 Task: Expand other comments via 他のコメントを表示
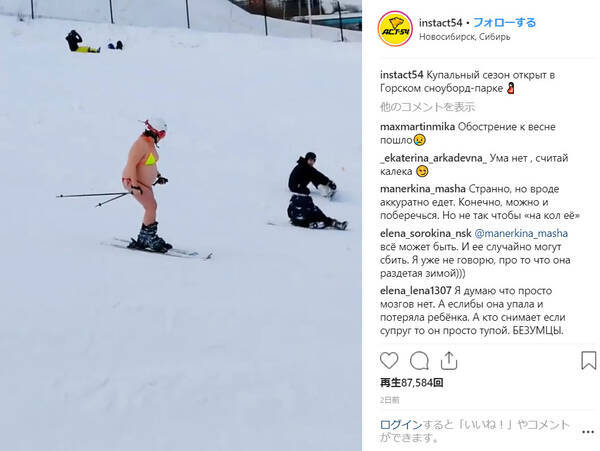(427, 107)
